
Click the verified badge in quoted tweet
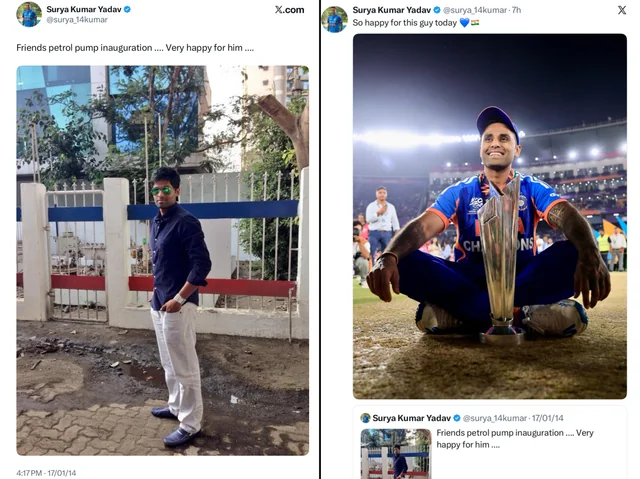(458, 418)
